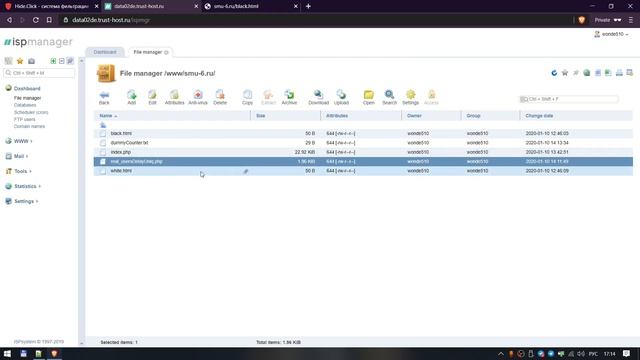Click the Extract toolbar icon
The width and height of the screenshot is (640, 360).
coord(268,98)
